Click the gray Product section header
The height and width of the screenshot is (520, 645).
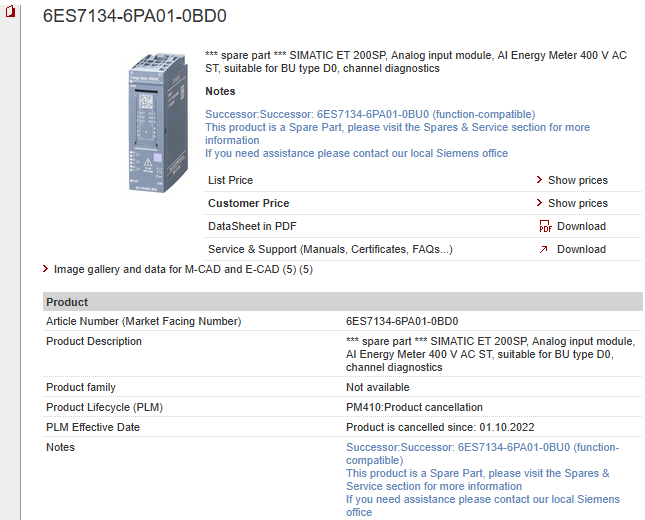tap(342, 302)
